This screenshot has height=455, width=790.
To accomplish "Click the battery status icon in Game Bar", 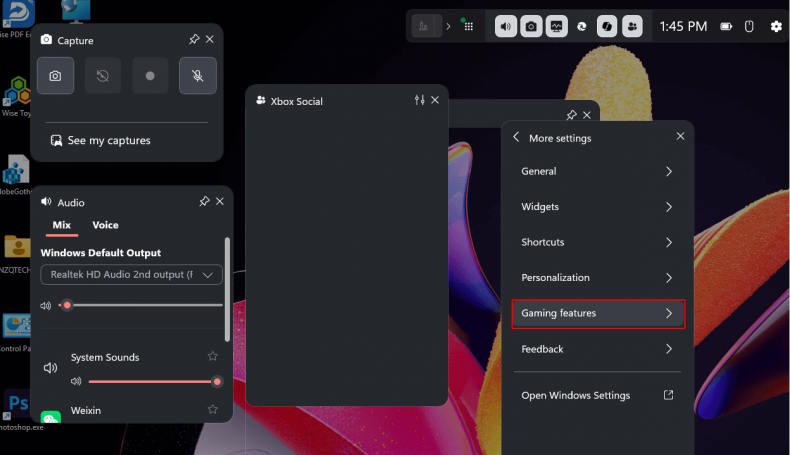I will point(726,26).
